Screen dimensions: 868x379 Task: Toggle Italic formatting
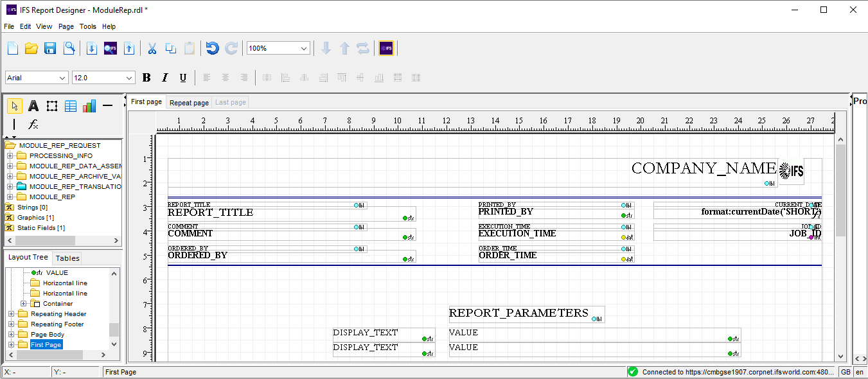pyautogui.click(x=164, y=78)
